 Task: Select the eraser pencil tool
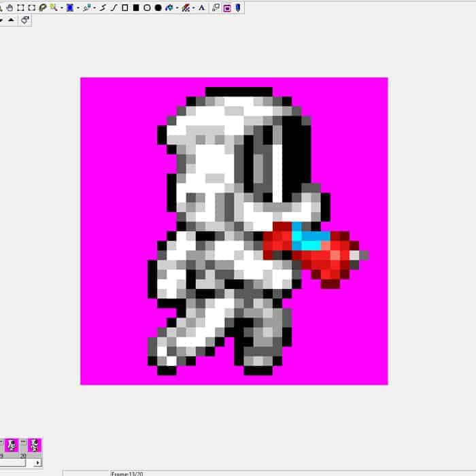[186, 8]
